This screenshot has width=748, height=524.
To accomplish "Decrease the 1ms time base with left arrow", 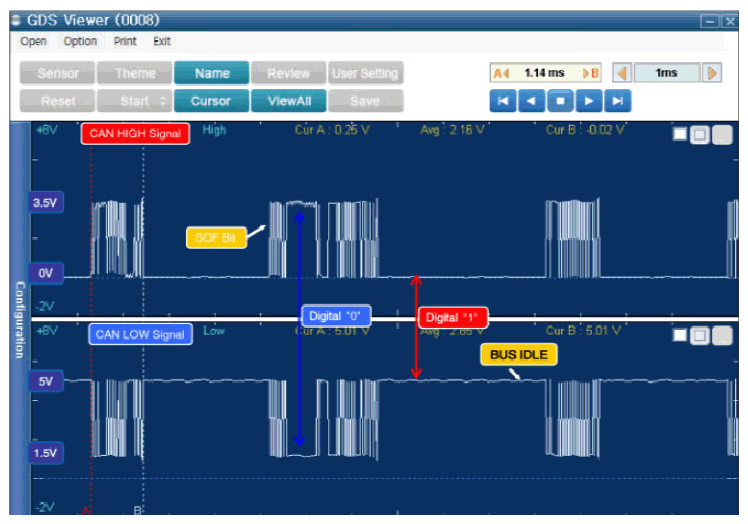I will pos(622,73).
